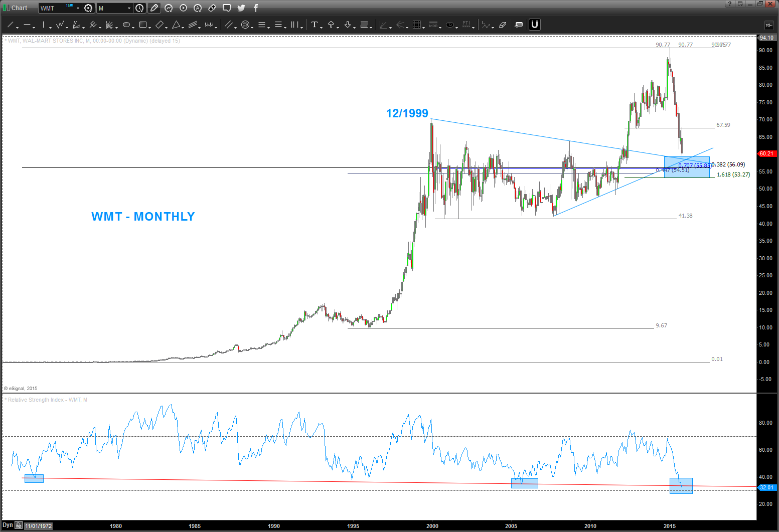The width and height of the screenshot is (779, 532).
Task: Open the help question mark button
Action: (x=730, y=4)
